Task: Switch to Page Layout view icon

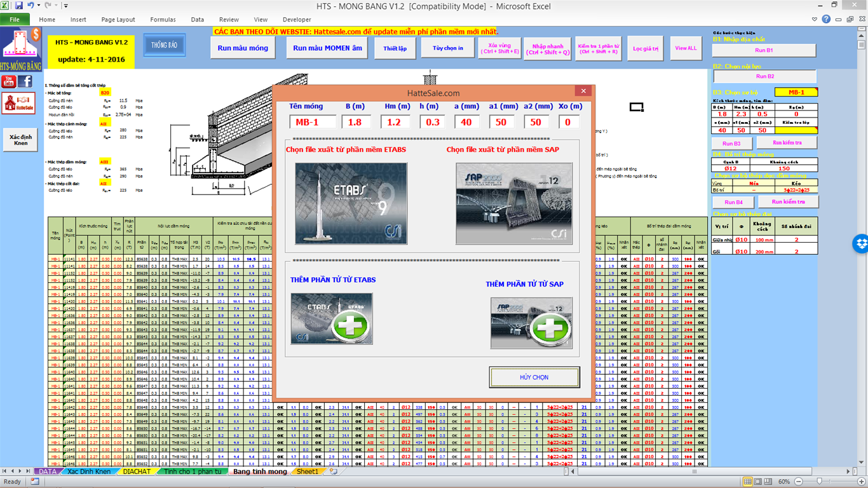Action: point(759,482)
